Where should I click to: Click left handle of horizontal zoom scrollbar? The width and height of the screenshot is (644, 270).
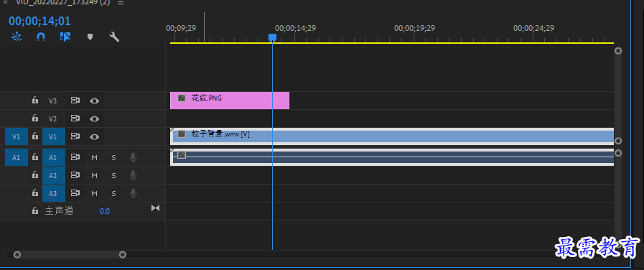tap(17, 255)
